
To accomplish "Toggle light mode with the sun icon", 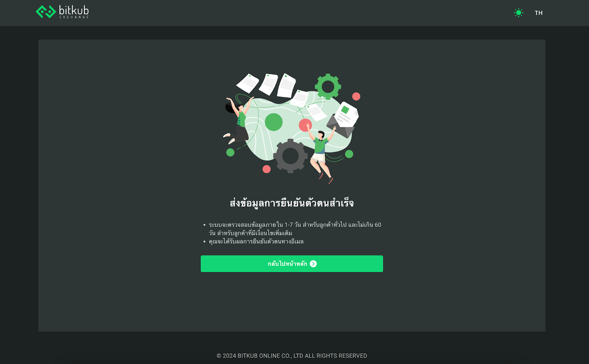I will (x=519, y=13).
